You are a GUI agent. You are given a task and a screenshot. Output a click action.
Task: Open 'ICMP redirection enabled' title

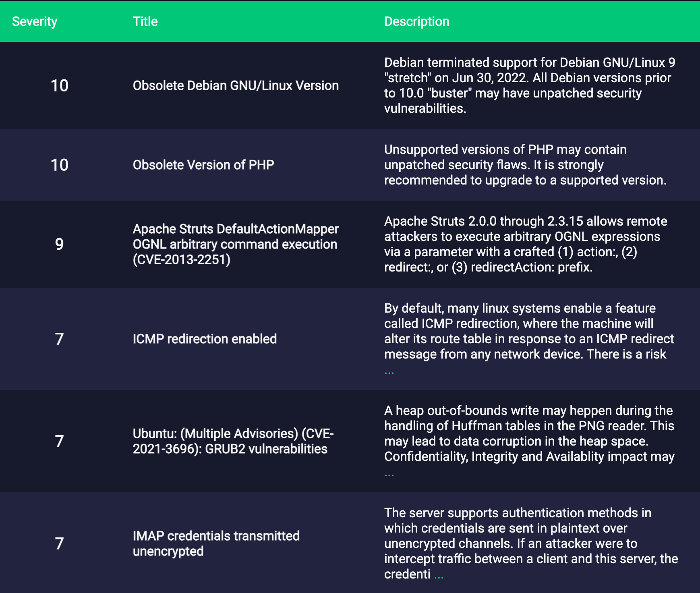coord(205,339)
